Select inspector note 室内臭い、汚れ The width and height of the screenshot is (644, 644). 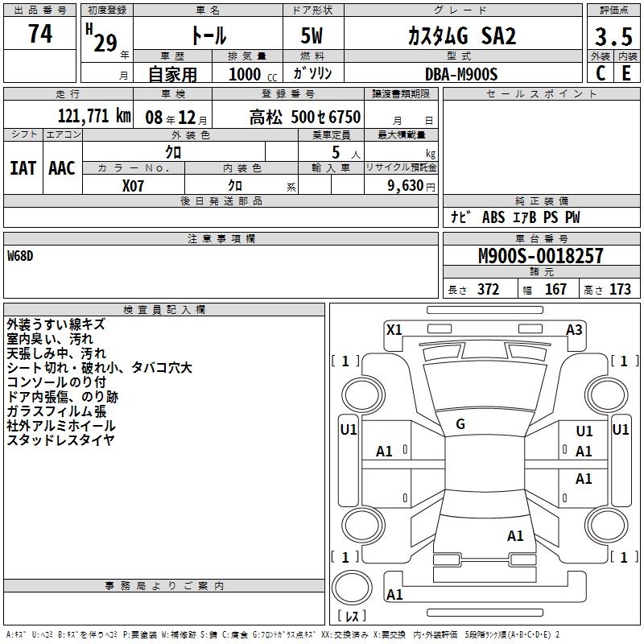[x=50, y=339]
